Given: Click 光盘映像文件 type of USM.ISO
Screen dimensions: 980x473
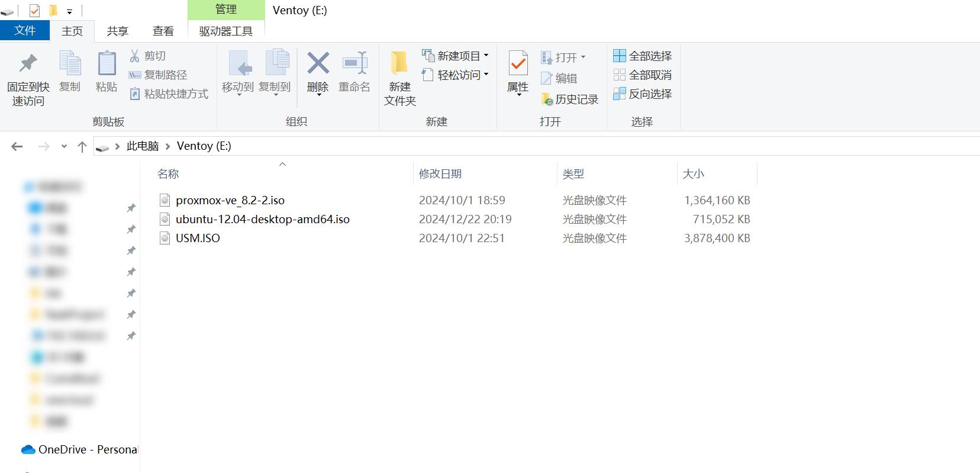Looking at the screenshot, I should (594, 238).
